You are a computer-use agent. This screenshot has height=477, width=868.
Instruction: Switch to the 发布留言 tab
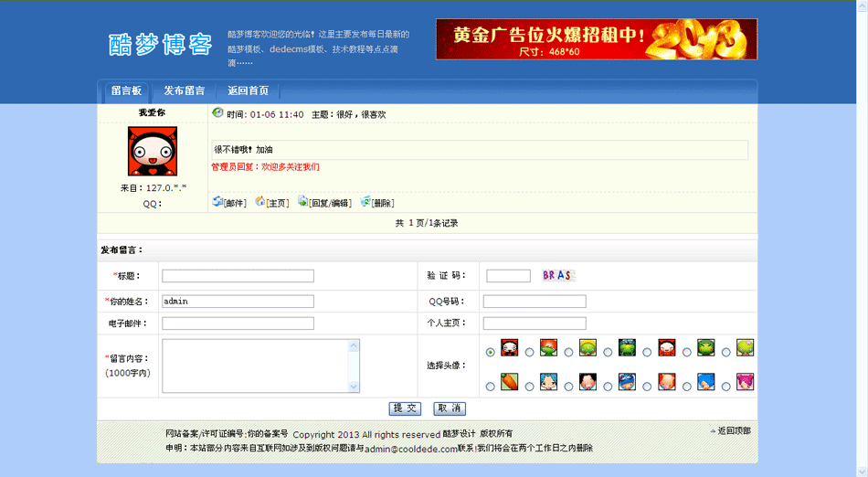click(185, 91)
